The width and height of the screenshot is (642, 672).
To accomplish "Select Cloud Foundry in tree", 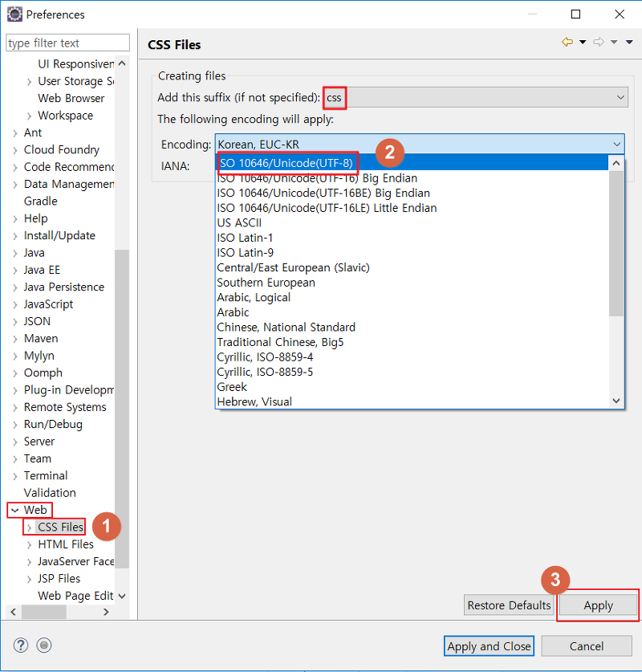I will coord(62,149).
